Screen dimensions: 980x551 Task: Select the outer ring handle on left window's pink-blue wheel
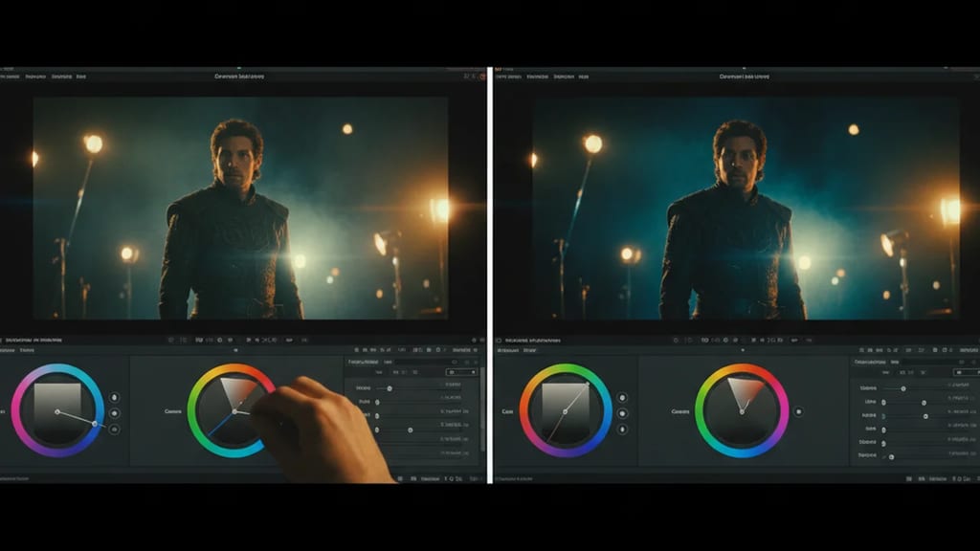click(x=95, y=424)
